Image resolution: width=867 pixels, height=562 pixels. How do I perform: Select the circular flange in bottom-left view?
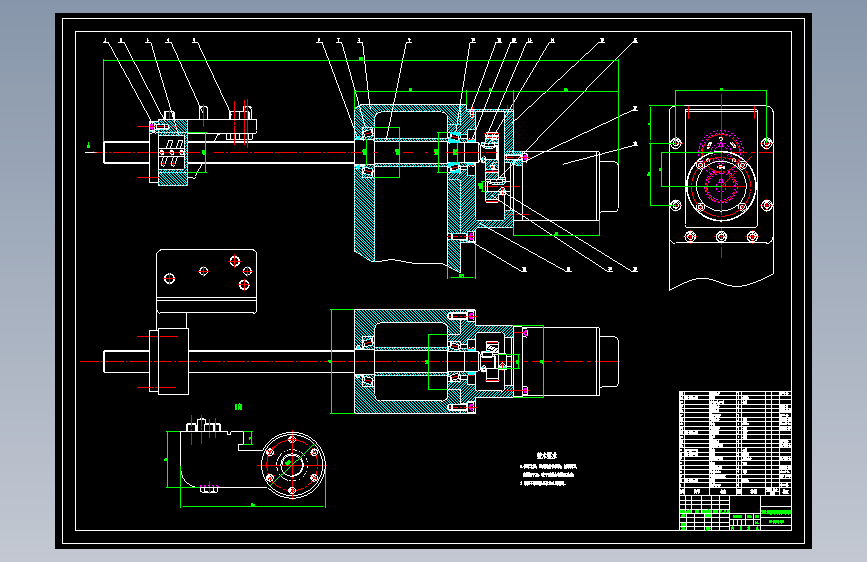click(293, 465)
